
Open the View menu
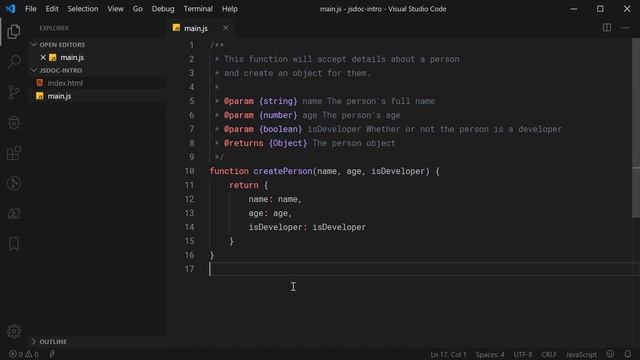116,9
